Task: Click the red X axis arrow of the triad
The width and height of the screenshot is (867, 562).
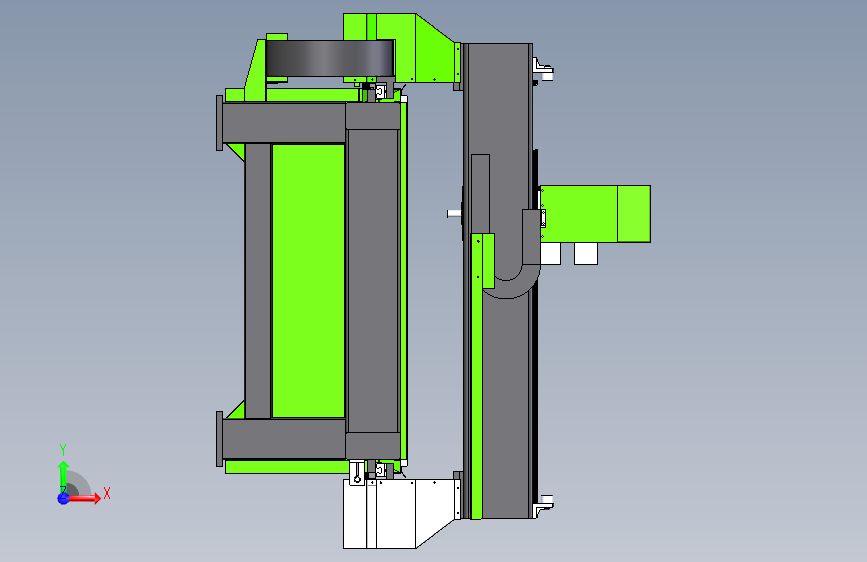Action: [x=83, y=498]
